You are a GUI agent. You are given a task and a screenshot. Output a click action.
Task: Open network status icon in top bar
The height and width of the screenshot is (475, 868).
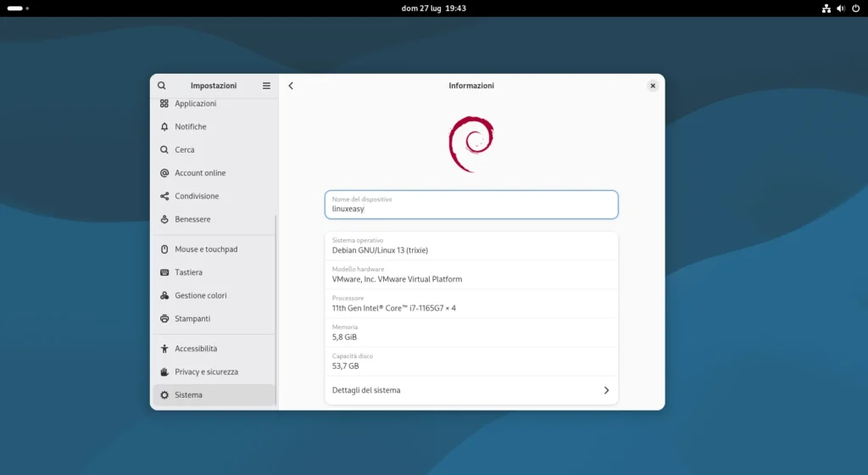pyautogui.click(x=826, y=8)
